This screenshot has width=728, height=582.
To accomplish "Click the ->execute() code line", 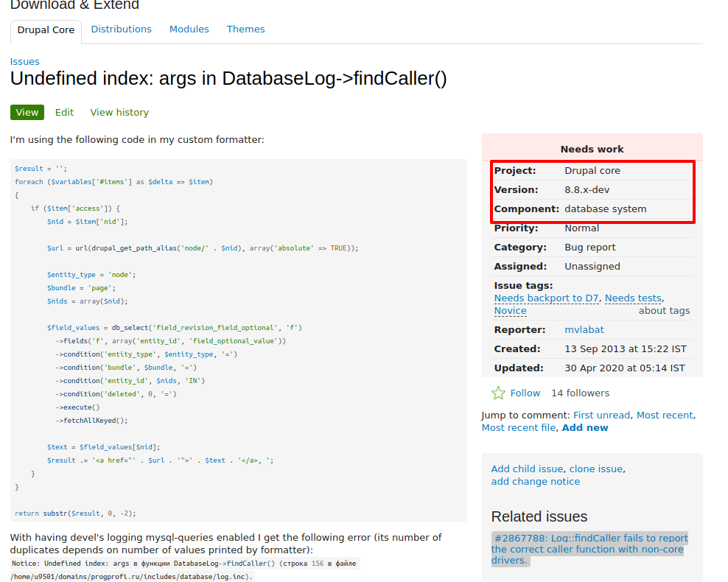I will coord(77,407).
